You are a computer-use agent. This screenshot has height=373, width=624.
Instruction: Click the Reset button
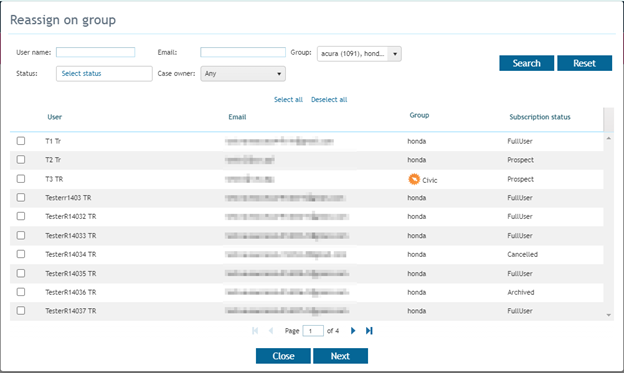(x=585, y=63)
